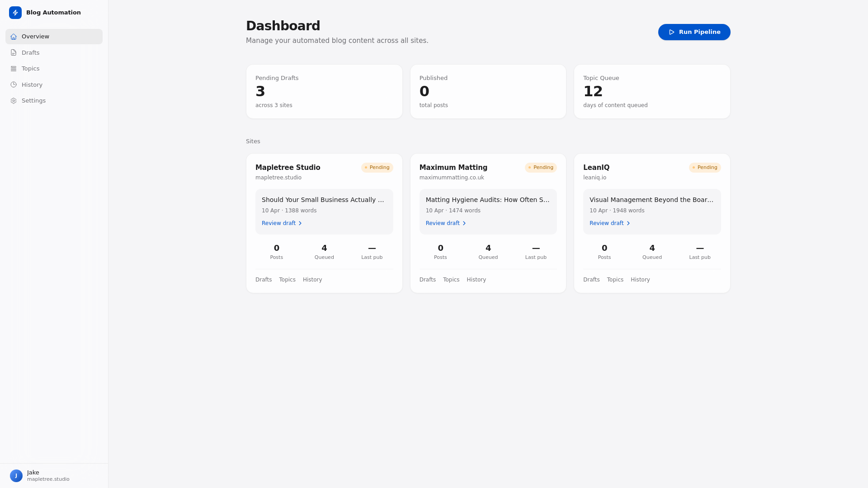The image size is (868, 488).
Task: Click the Maximum Matting site title
Action: coord(453,168)
